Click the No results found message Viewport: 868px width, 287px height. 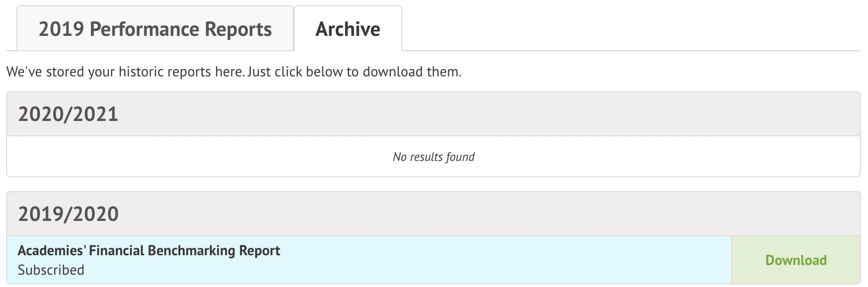433,157
